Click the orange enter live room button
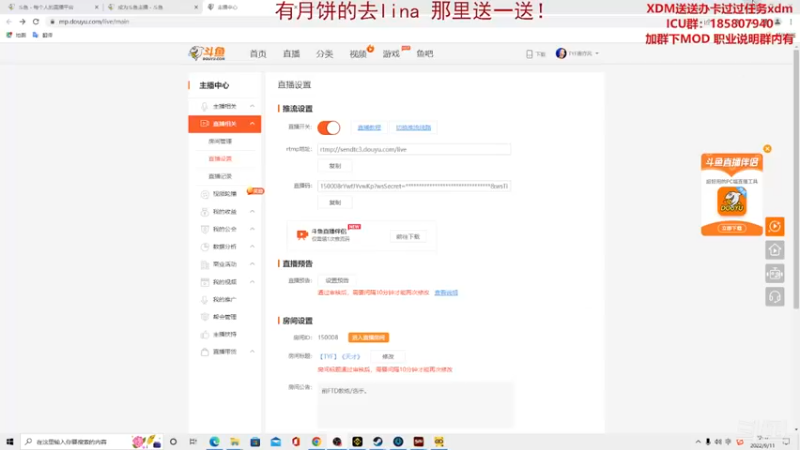 tap(368, 338)
